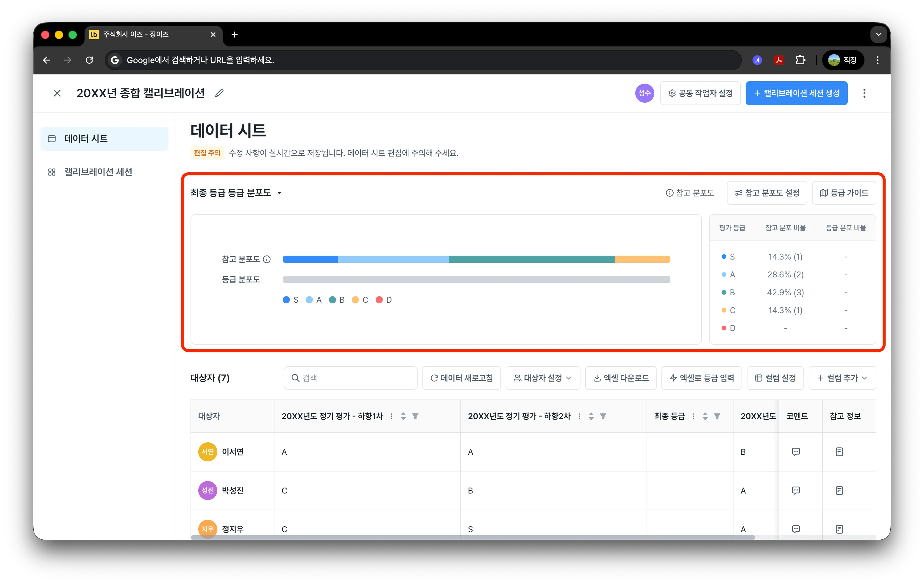Click 데이터 새로고침 button
The image size is (924, 584).
[x=461, y=378]
